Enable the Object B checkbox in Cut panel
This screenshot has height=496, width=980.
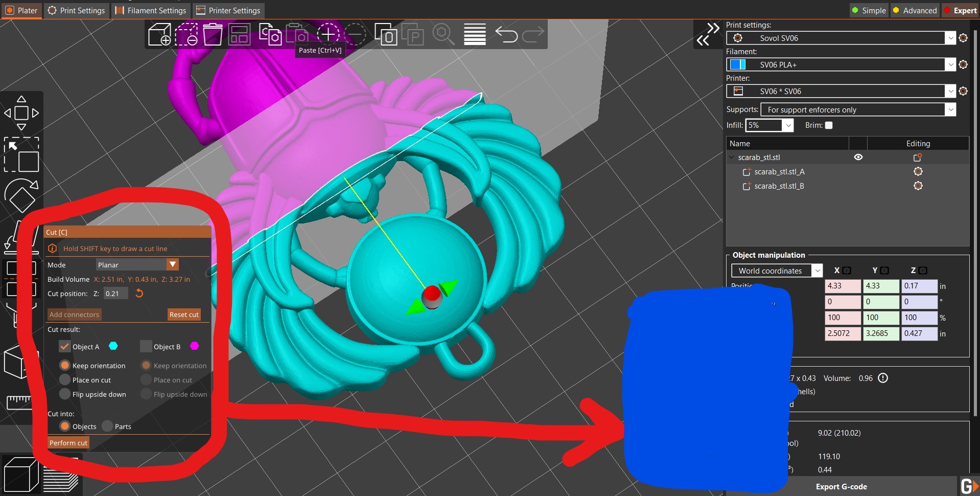point(146,346)
